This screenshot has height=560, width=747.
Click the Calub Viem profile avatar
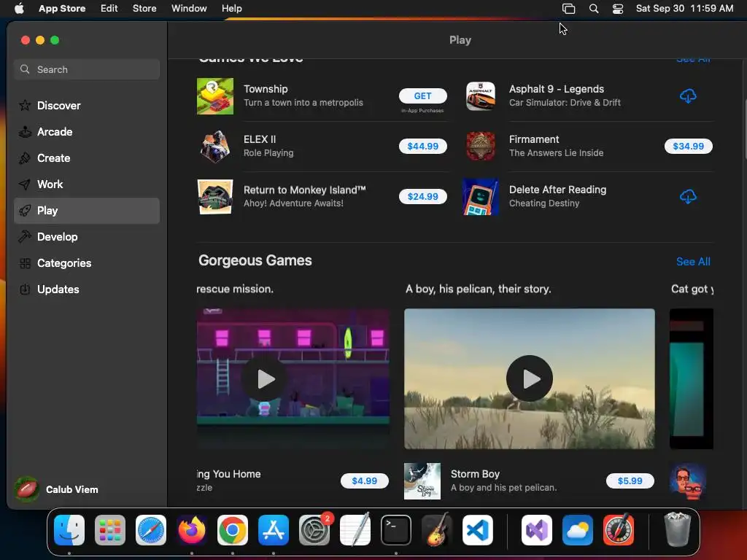(x=26, y=489)
